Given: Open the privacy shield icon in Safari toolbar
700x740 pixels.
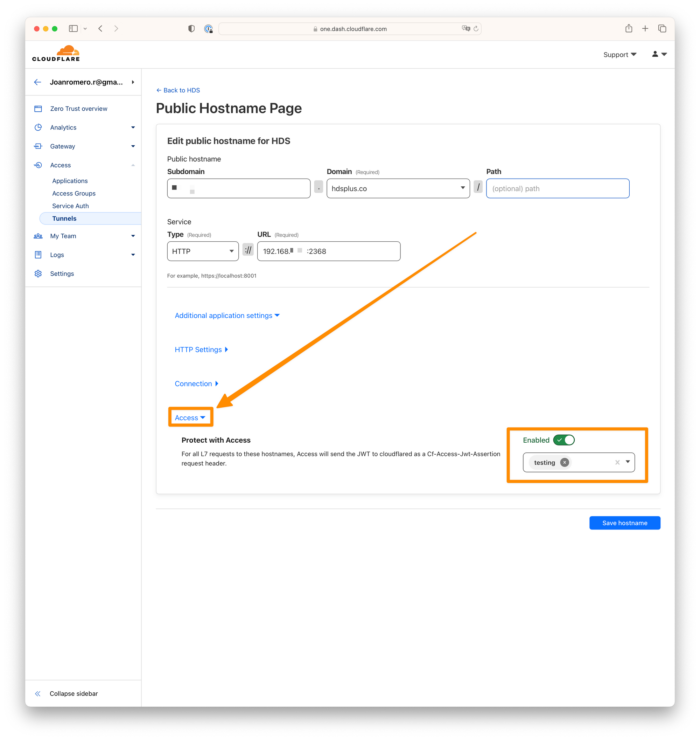Looking at the screenshot, I should (x=191, y=29).
